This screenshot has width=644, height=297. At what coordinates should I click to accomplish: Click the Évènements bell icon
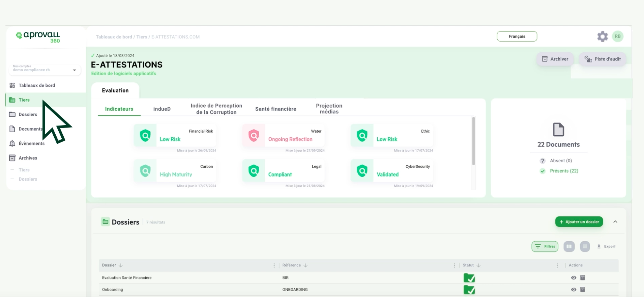(x=12, y=143)
